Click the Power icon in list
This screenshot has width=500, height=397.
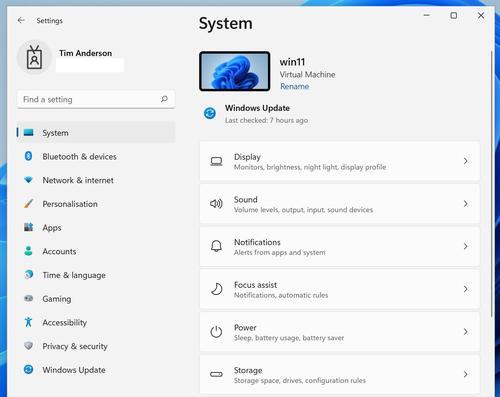[x=216, y=332]
